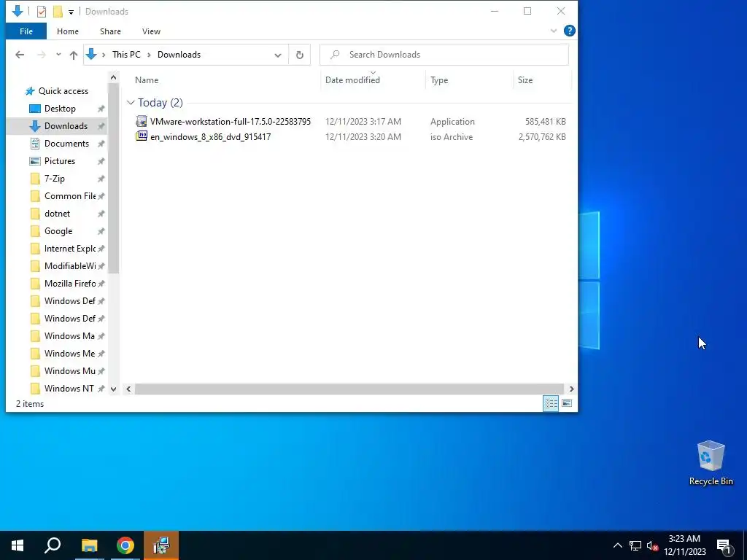The height and width of the screenshot is (560, 747).
Task: Click the navigation pane scroll down arrow
Action: pos(113,389)
